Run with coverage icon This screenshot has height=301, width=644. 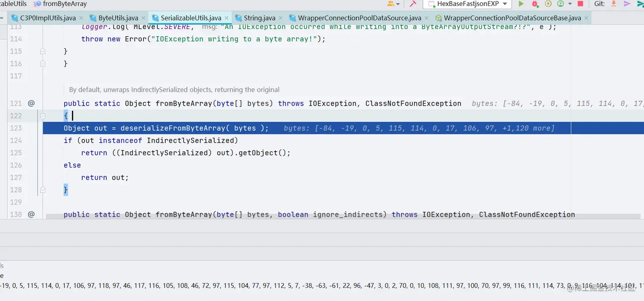(x=548, y=4)
